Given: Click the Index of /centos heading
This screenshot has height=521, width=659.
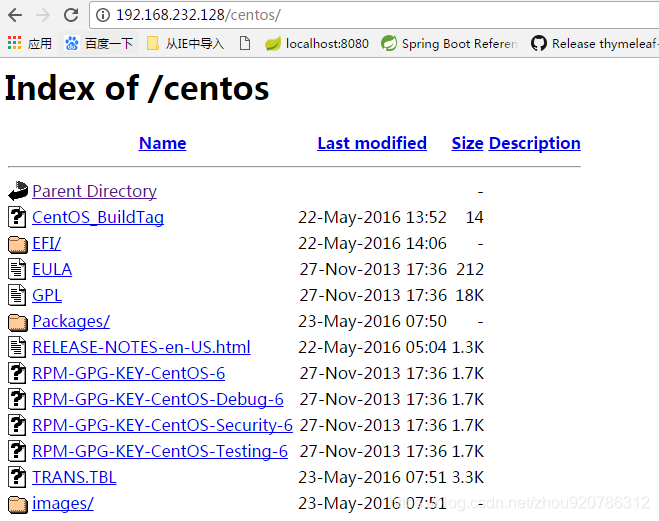Looking at the screenshot, I should (137, 89).
